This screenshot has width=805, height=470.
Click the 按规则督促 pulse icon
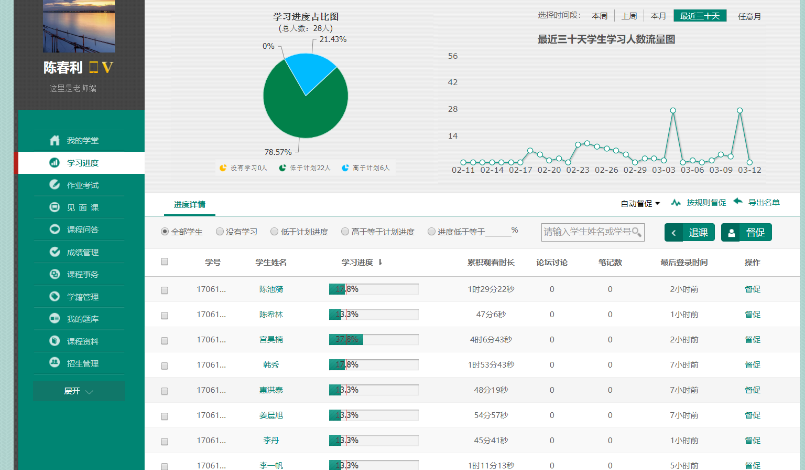(676, 202)
